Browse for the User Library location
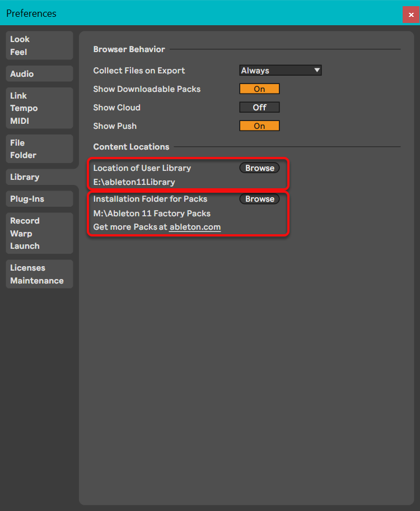This screenshot has height=511, width=420. click(x=259, y=168)
